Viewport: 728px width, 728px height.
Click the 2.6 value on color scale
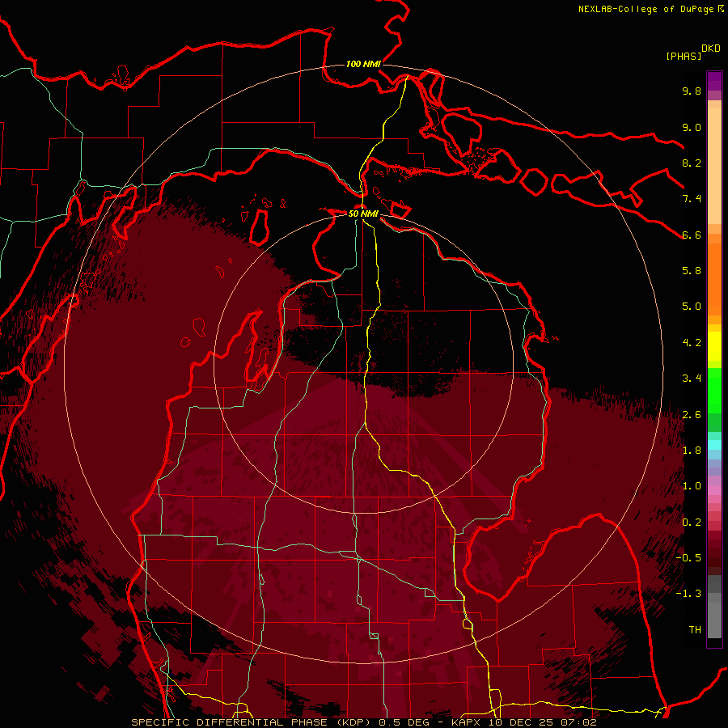(692, 415)
